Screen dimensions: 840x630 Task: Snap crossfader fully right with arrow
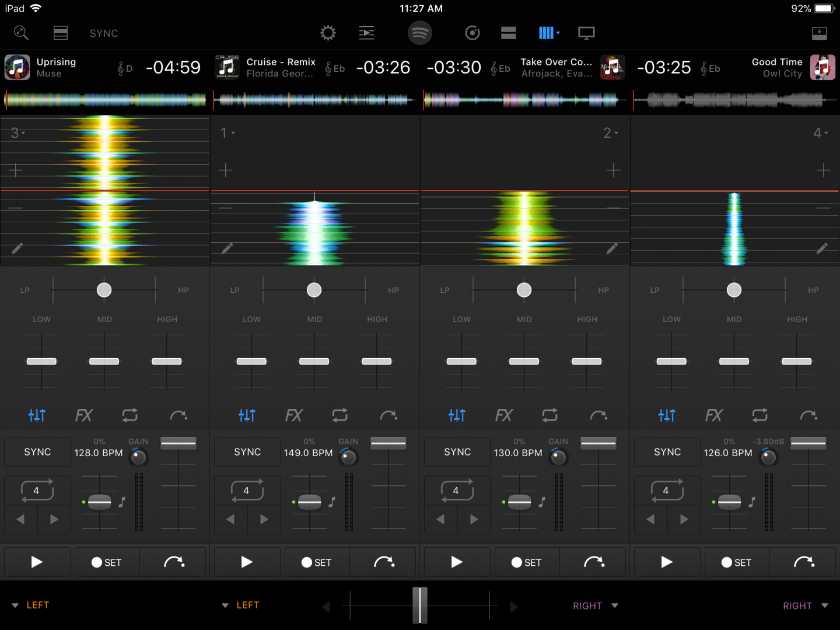pyautogui.click(x=514, y=607)
